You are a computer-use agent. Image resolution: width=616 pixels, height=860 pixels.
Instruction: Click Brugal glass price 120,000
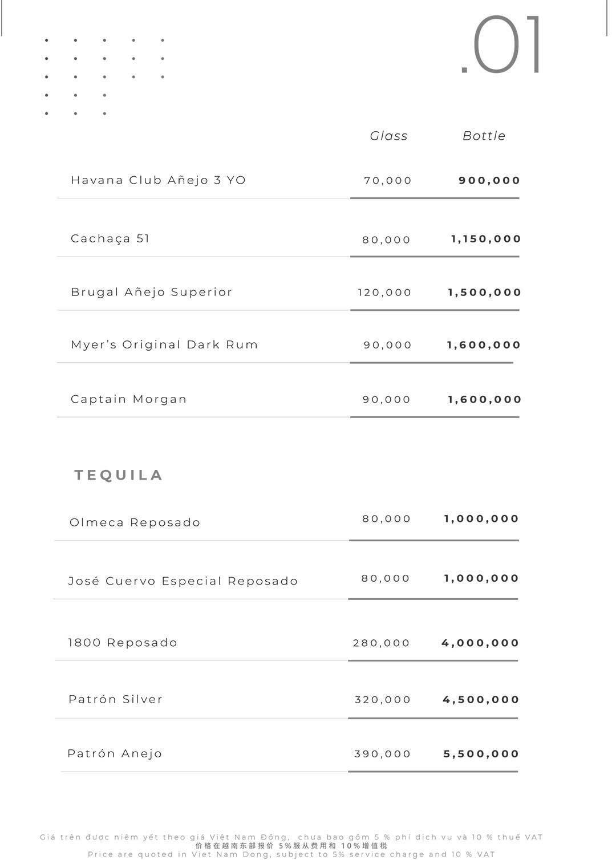[384, 293]
